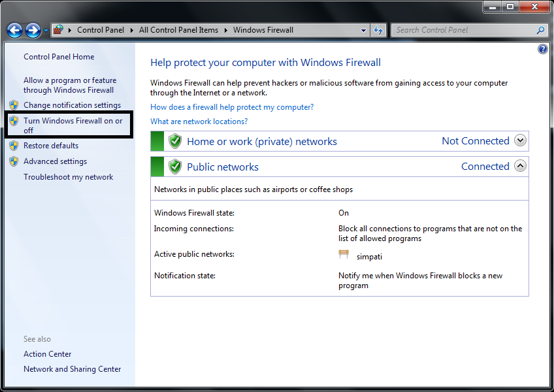Select All Control Panel Items breadcrumb
Screen dimensions: 554x392
point(178,30)
